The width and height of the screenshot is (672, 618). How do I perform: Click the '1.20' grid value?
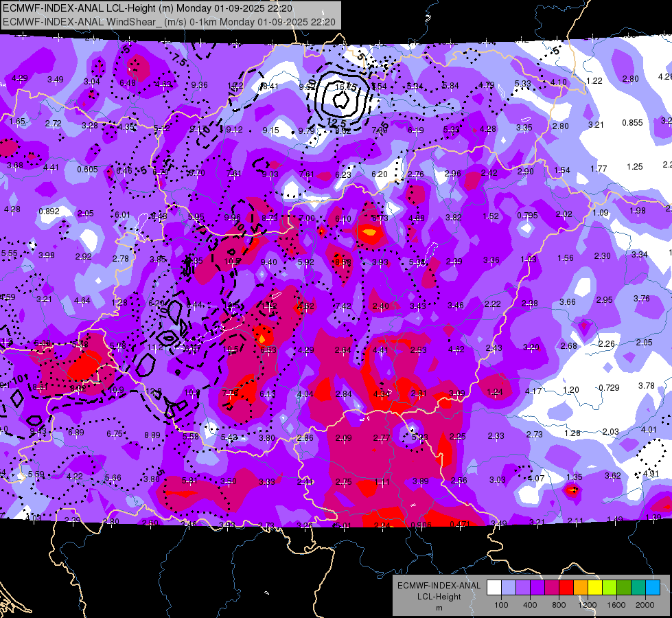coord(571,390)
